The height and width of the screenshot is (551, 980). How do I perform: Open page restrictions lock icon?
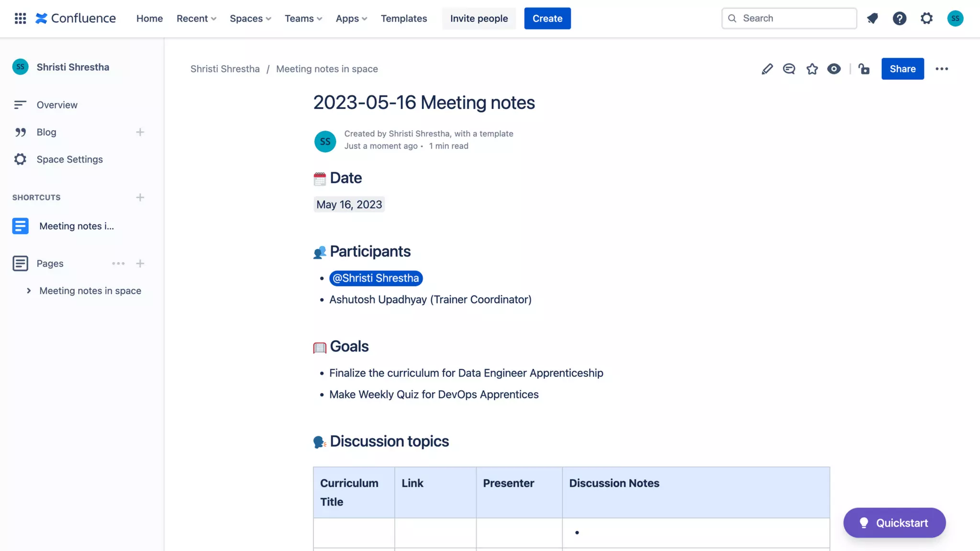[x=864, y=69]
